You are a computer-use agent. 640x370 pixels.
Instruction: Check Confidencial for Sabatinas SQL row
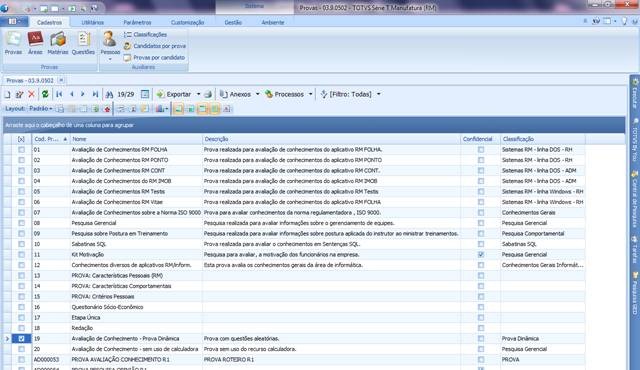click(481, 244)
